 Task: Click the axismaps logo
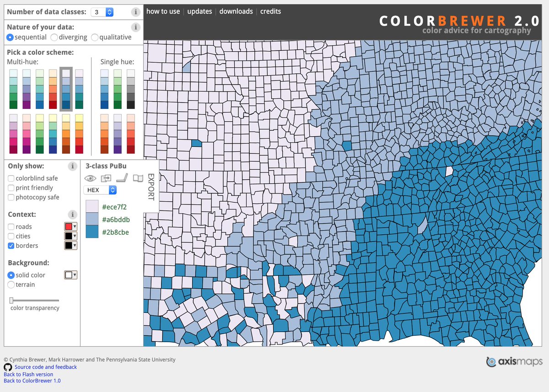point(514,361)
